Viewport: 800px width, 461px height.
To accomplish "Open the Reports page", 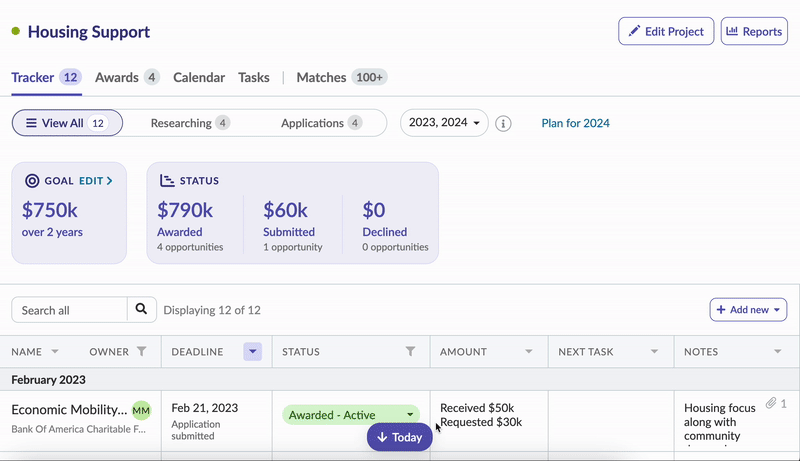I will click(x=754, y=31).
